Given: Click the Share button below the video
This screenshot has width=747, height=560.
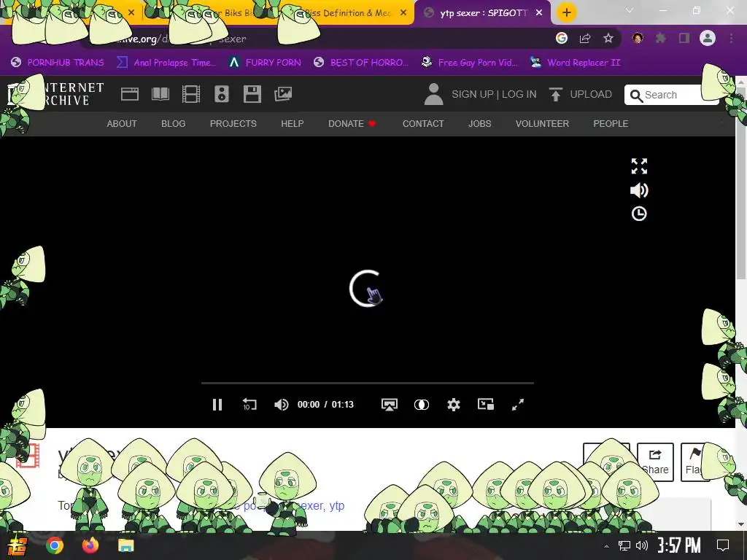Looking at the screenshot, I should tap(655, 462).
